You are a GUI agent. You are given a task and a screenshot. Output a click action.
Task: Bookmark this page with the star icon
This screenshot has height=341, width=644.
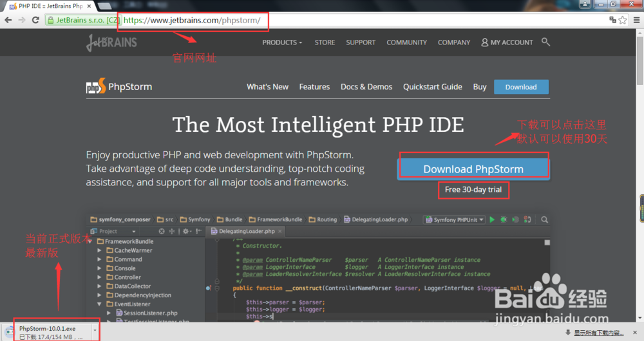(623, 20)
